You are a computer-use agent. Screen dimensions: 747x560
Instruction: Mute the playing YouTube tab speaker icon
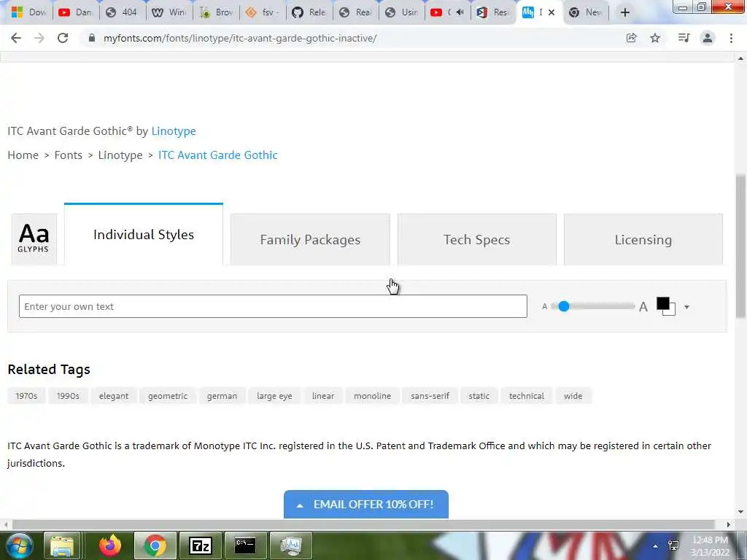460,12
